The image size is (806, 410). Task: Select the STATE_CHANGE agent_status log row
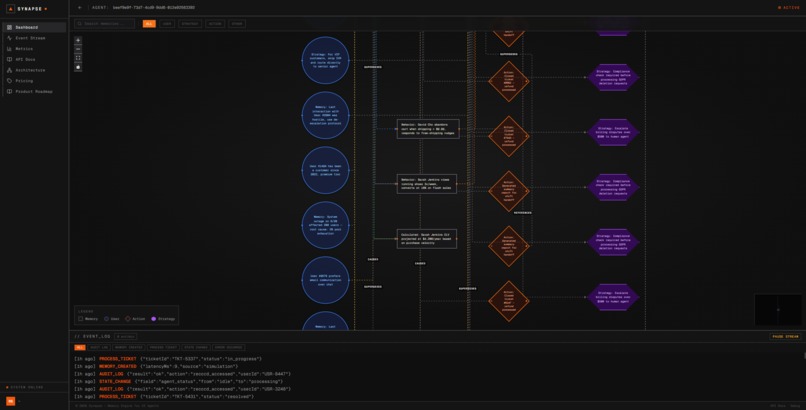[x=176, y=382]
